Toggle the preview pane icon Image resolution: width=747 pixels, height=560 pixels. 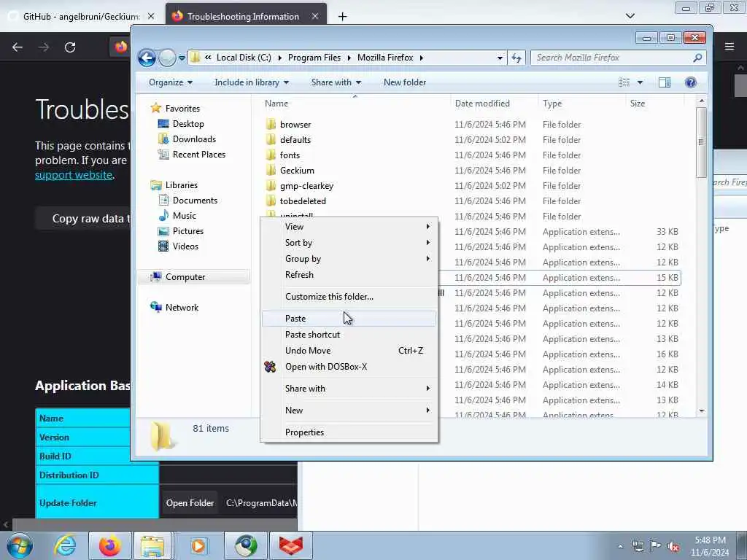[x=665, y=82]
